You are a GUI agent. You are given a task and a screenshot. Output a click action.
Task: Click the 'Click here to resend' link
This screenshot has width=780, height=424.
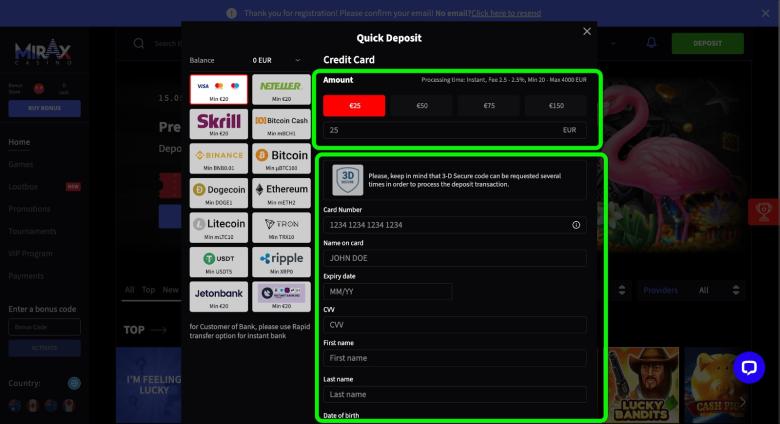point(506,13)
